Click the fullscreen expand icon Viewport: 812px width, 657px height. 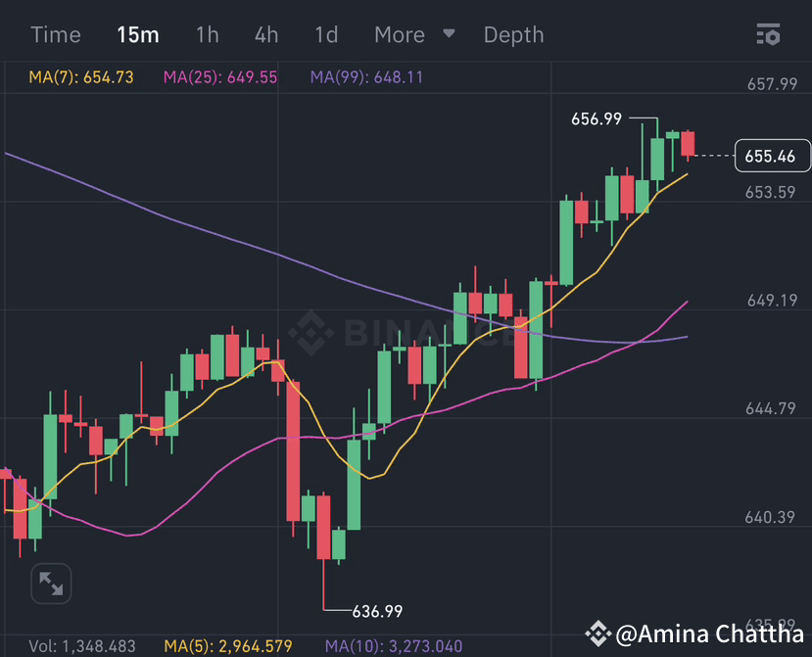tap(51, 583)
